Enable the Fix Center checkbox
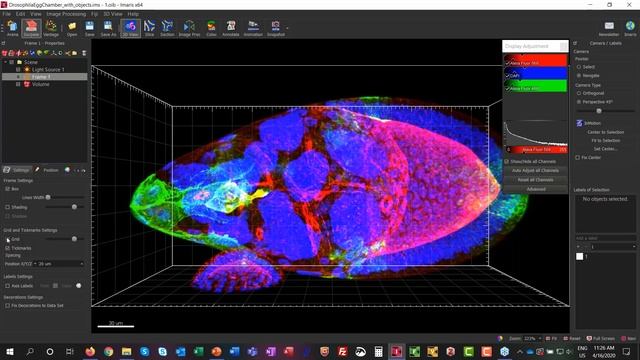Image resolution: width=640 pixels, height=360 pixels. (578, 158)
